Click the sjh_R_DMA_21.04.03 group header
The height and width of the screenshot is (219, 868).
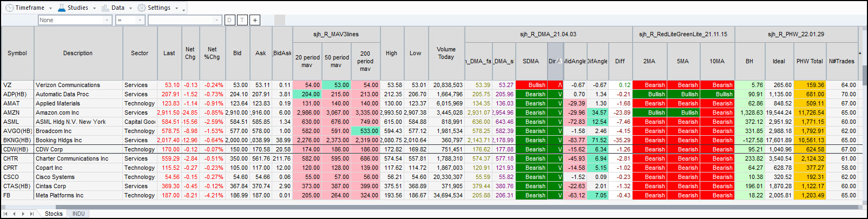pyautogui.click(x=548, y=34)
